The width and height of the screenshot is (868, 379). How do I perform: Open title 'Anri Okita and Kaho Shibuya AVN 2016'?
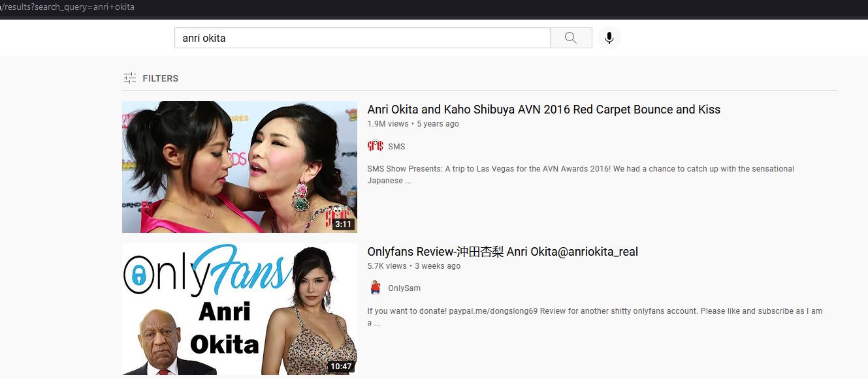click(543, 110)
